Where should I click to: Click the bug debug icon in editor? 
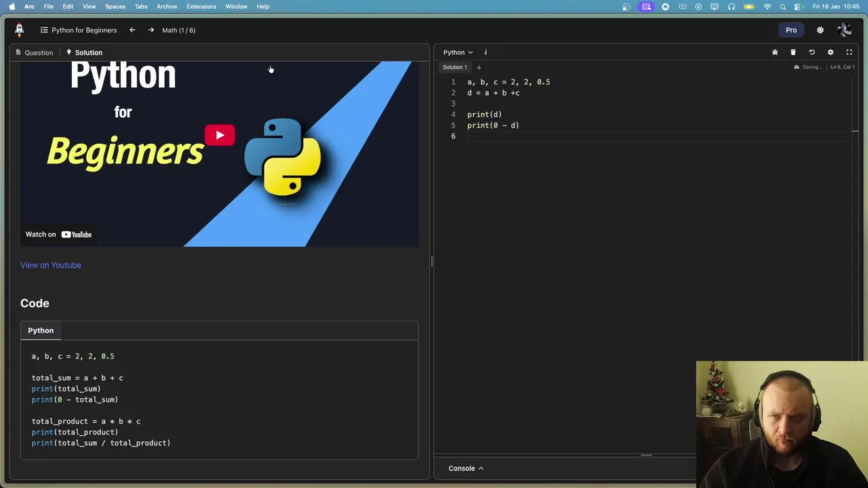pos(775,52)
